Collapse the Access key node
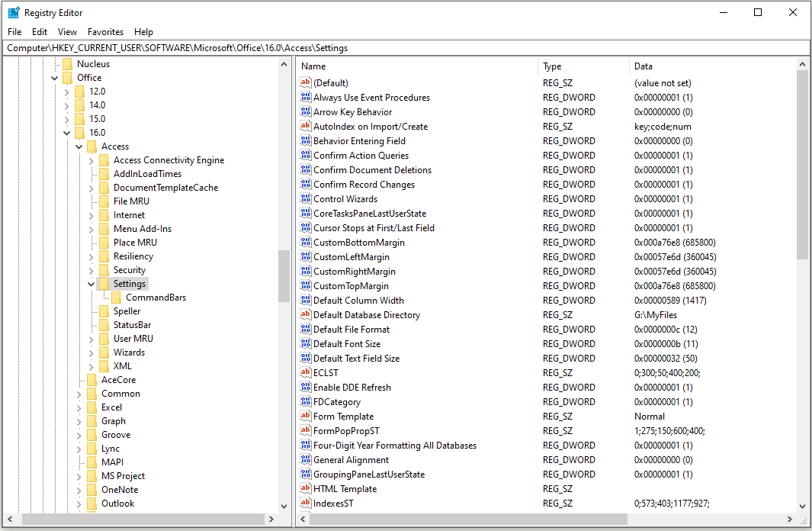The height and width of the screenshot is (531, 812). click(x=79, y=147)
